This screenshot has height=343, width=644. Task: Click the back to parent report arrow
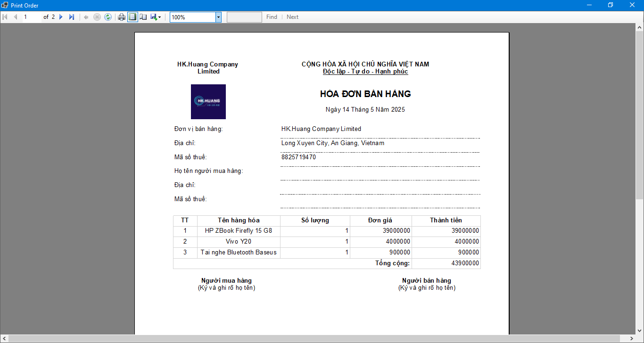(86, 17)
